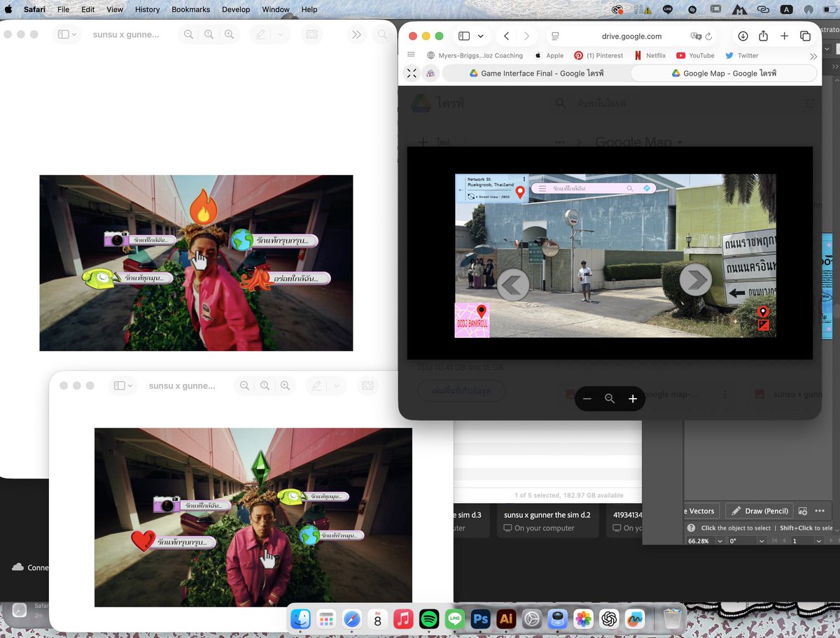Reset zoom with the magnifier icon

click(x=610, y=399)
